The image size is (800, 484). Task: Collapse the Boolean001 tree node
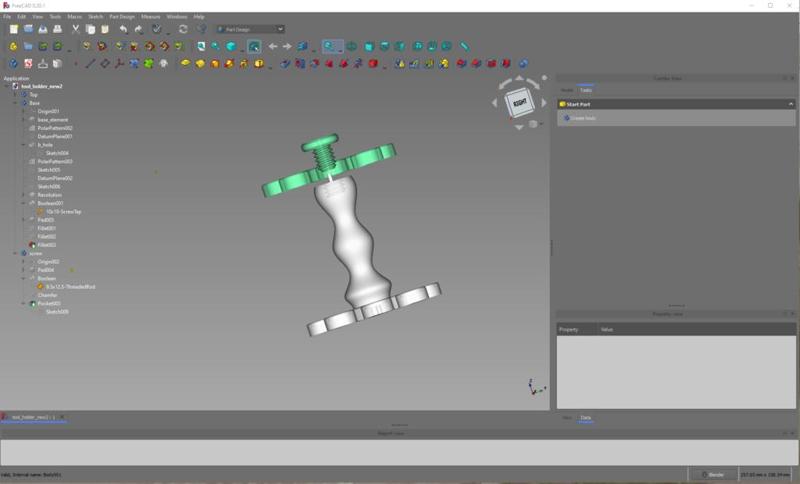(x=23, y=203)
